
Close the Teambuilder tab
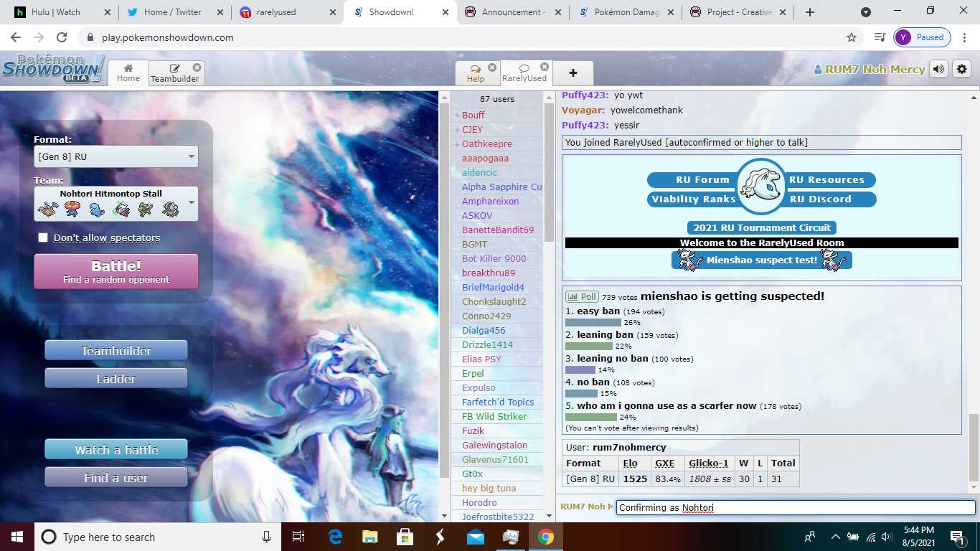point(197,67)
